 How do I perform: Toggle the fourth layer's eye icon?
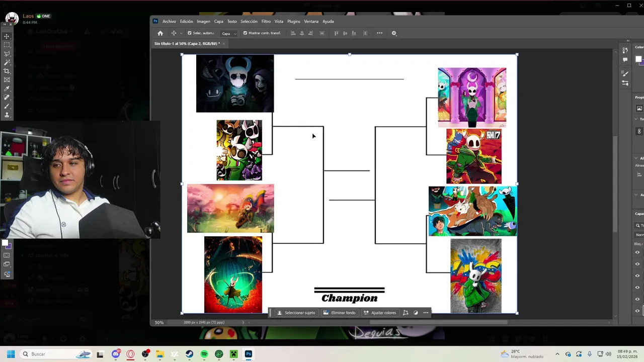[x=637, y=287]
